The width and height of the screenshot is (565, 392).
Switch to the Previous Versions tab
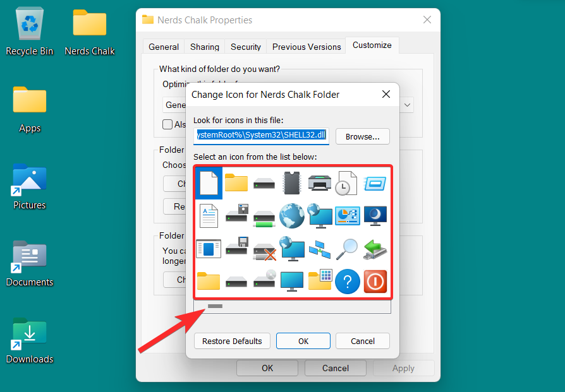[x=306, y=46]
